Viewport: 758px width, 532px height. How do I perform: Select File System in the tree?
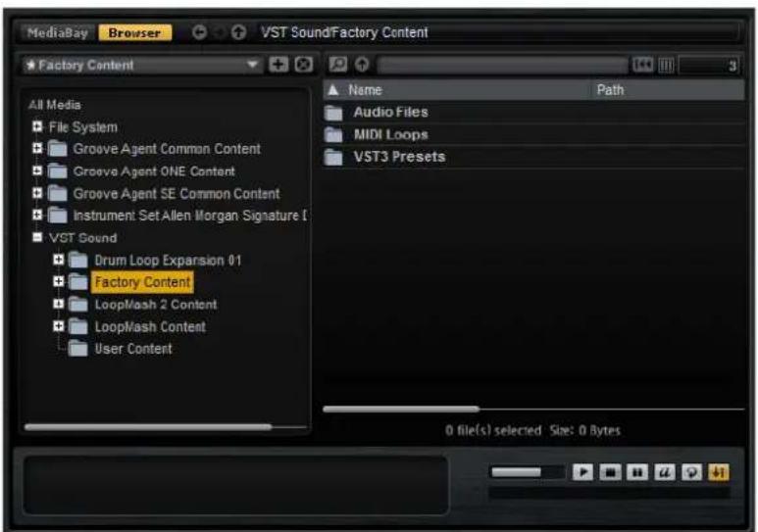[x=83, y=127]
